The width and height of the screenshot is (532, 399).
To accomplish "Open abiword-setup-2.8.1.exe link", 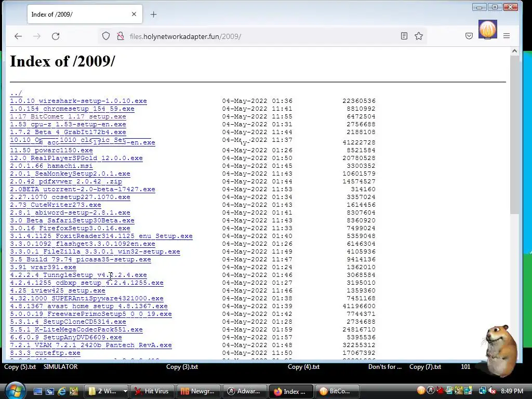I will coord(70,212).
